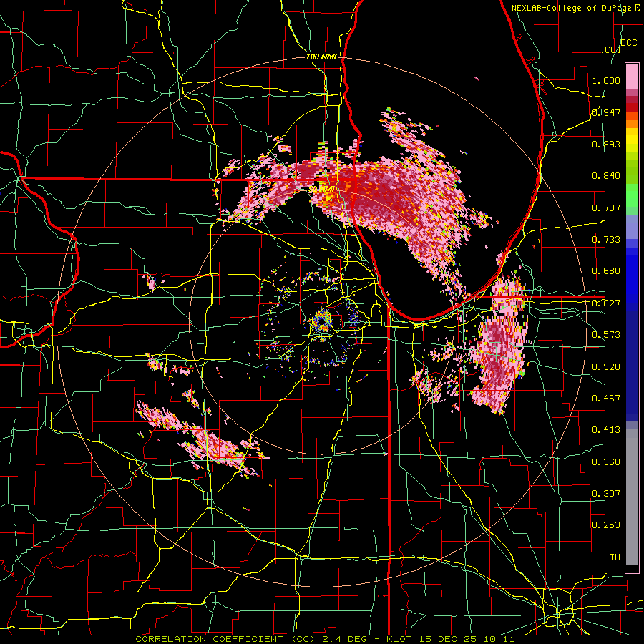This screenshot has height=644, width=644.
Task: Click the 0.413 scale value
Action: [606, 430]
